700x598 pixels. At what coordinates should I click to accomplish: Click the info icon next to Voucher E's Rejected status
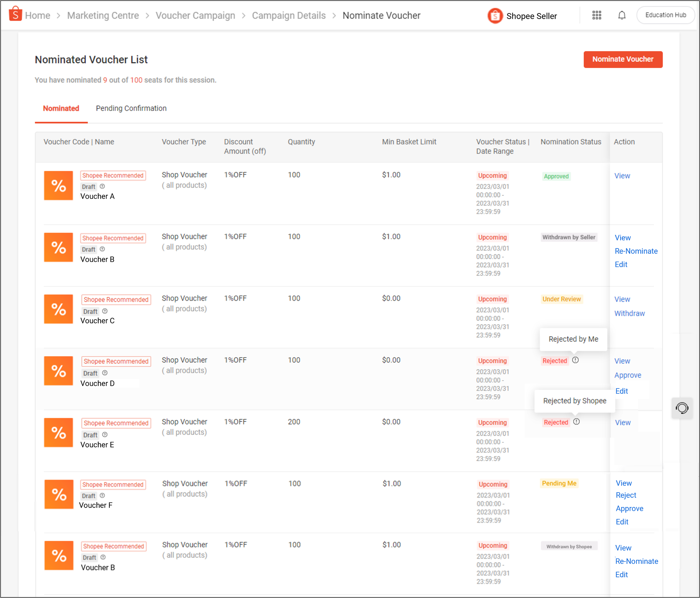coord(577,422)
